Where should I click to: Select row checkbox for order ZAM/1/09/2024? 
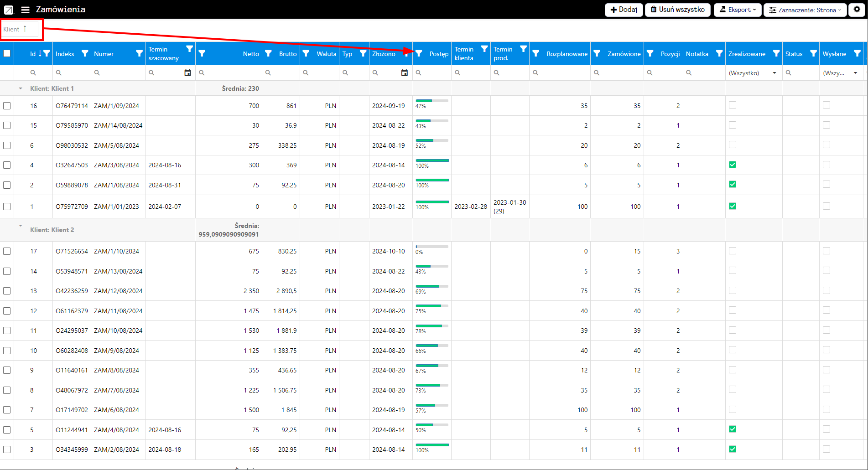(x=7, y=106)
